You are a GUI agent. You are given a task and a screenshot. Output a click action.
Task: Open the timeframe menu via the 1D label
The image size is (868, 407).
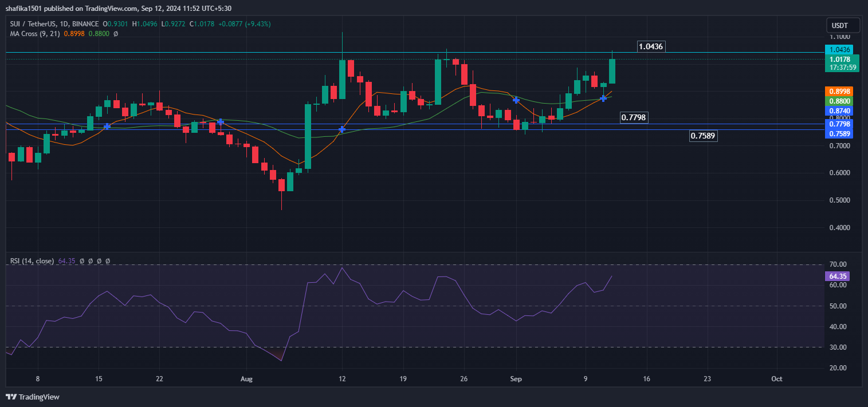tap(64, 23)
